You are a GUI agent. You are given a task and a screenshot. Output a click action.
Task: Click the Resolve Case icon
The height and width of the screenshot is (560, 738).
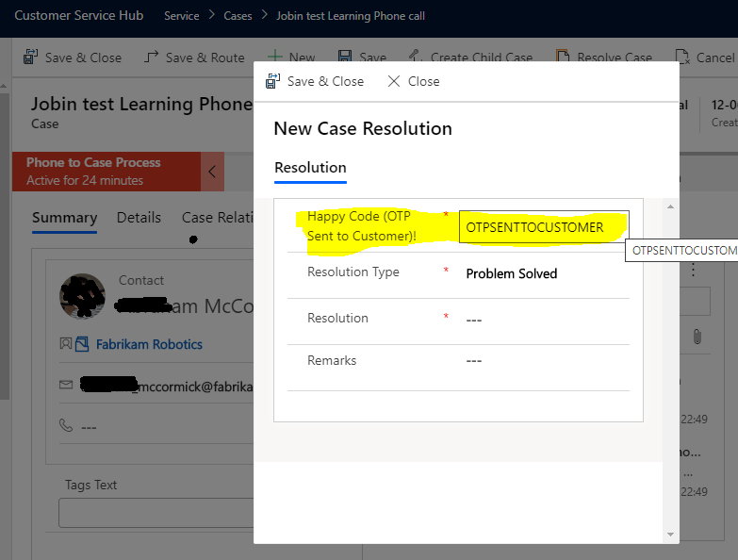(563, 58)
